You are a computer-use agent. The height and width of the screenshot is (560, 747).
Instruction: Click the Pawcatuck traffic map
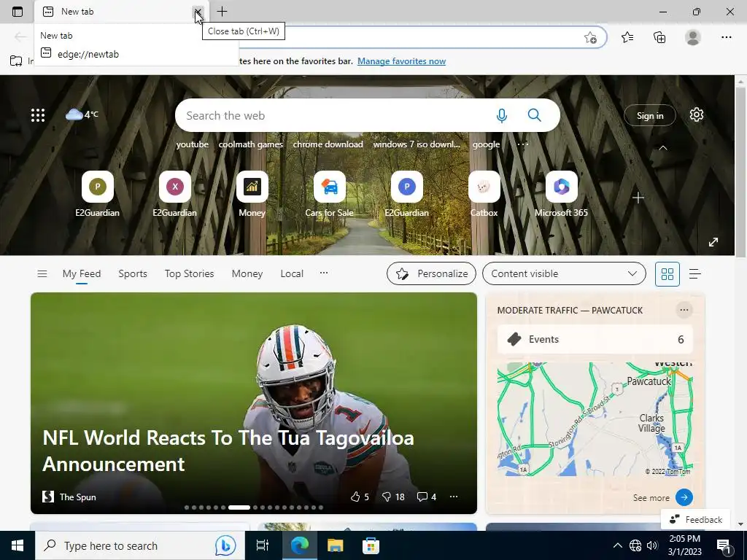pyautogui.click(x=595, y=419)
